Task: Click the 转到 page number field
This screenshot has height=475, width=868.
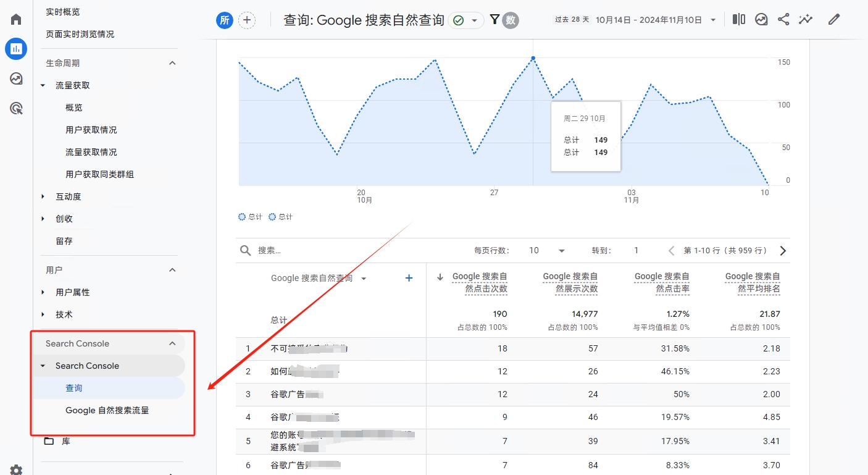Action: pyautogui.click(x=636, y=250)
